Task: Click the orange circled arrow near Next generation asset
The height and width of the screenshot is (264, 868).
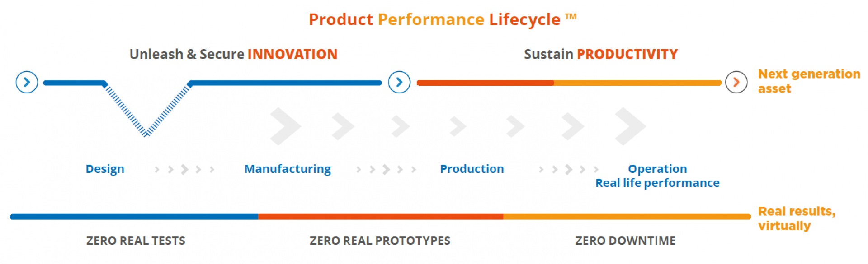Action: (x=736, y=82)
